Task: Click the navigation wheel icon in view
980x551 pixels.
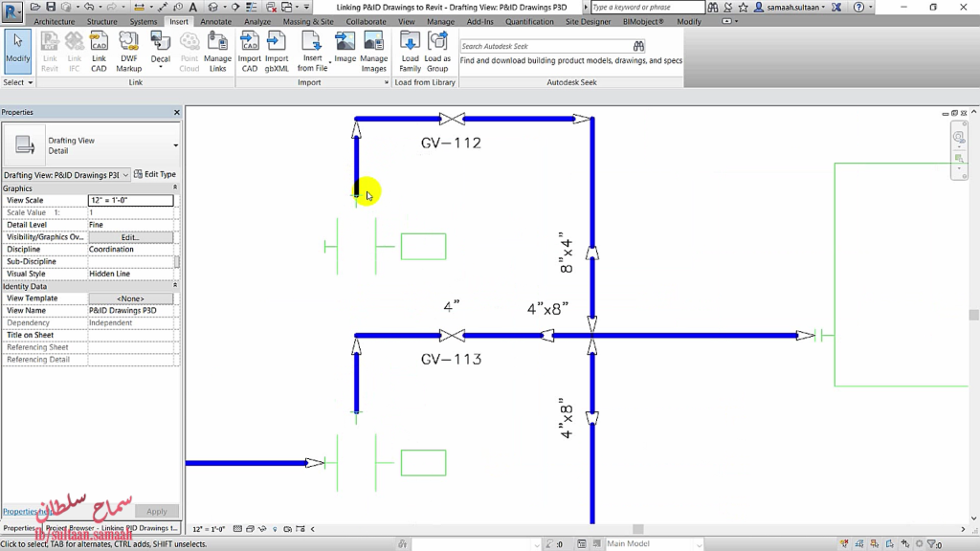Action: click(x=959, y=138)
